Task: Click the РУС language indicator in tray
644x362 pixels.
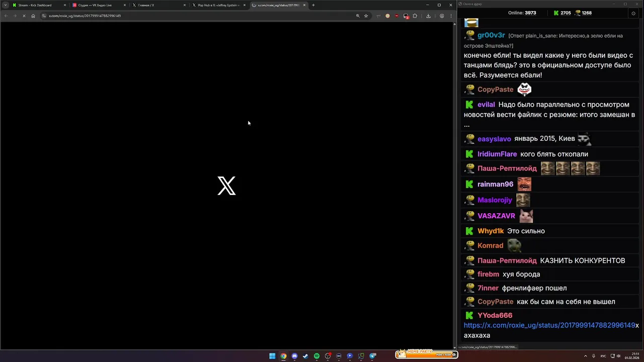Action: point(603,356)
